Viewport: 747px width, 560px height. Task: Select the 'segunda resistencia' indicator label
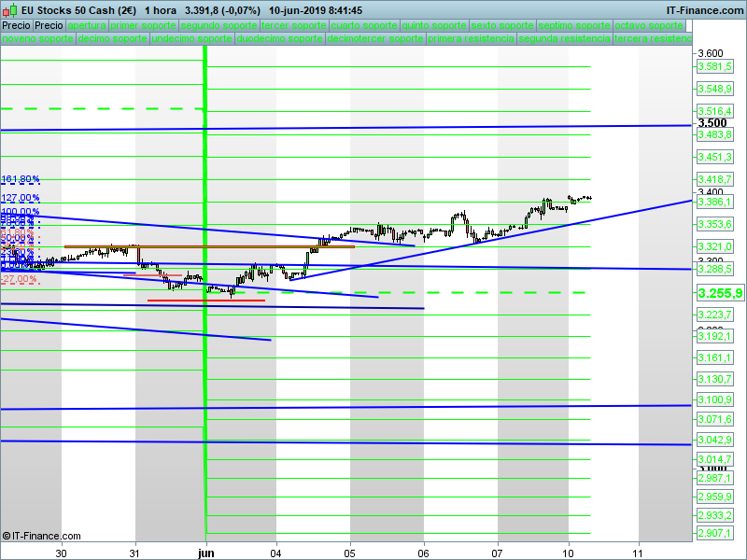(565, 39)
